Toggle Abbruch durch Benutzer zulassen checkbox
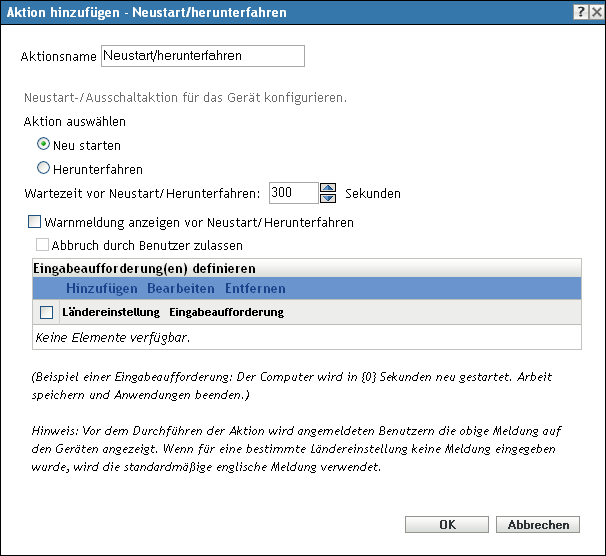Image resolution: width=606 pixels, height=556 pixels. [x=43, y=244]
